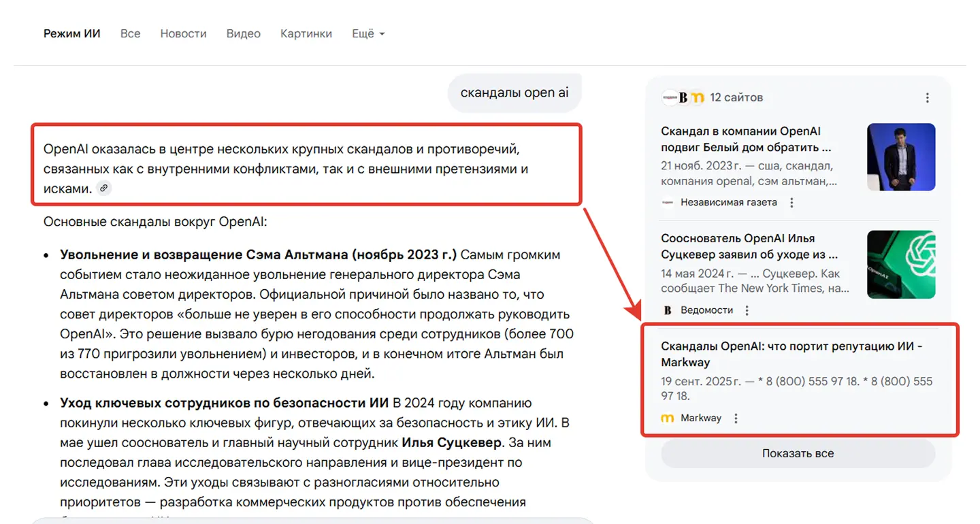Open the Markway article Скандалы OpenAI

pos(791,354)
